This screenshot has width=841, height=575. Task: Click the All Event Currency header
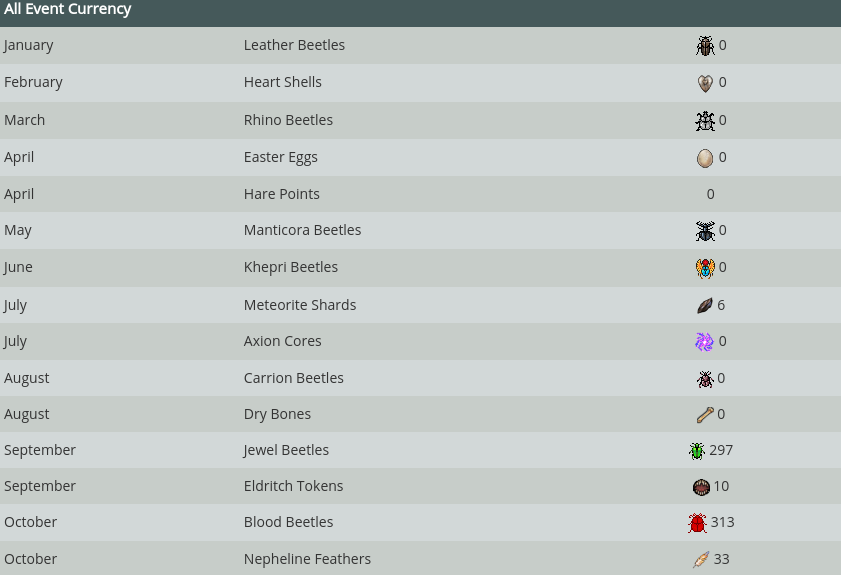click(68, 10)
